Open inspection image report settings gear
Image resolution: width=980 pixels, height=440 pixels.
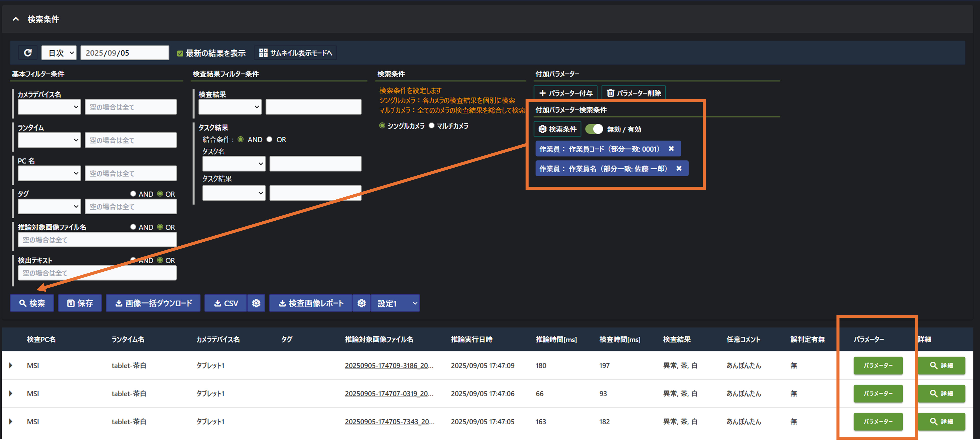[361, 303]
